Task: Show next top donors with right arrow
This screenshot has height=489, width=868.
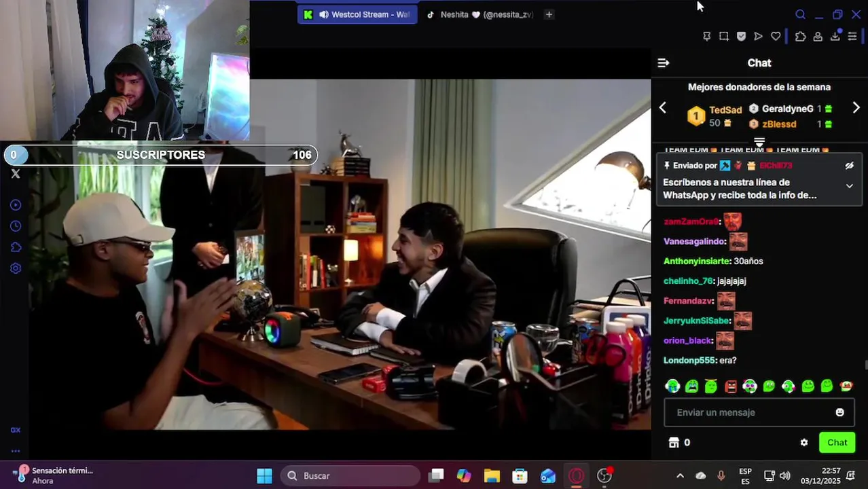Action: pos(856,108)
